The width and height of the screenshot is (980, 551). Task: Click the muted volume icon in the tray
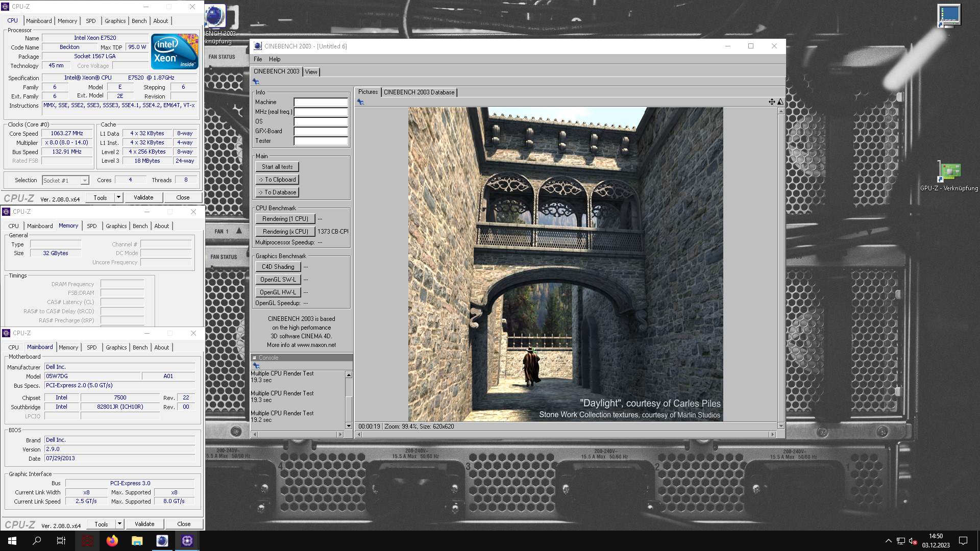pyautogui.click(x=913, y=541)
